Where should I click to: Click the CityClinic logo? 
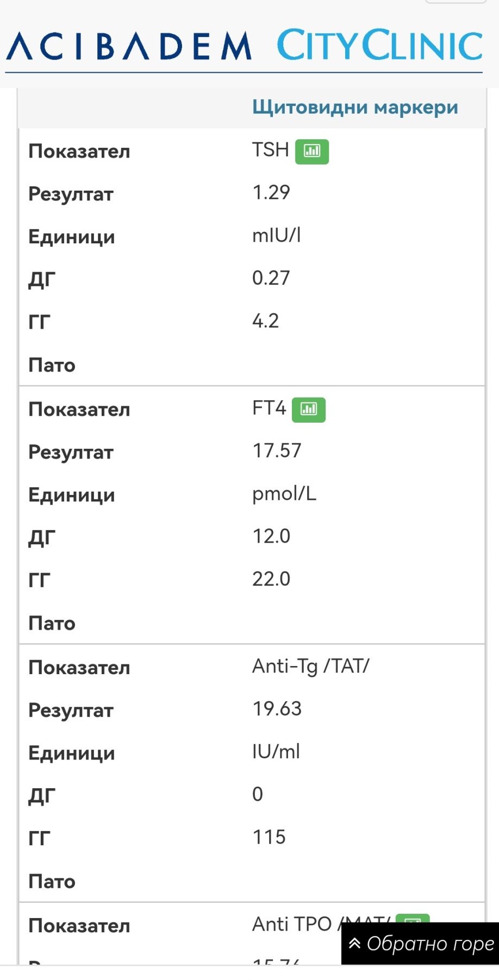click(x=379, y=45)
